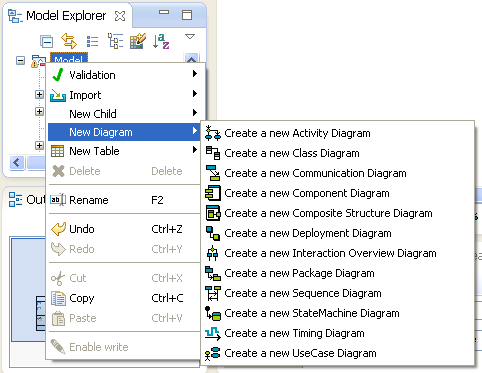Image resolution: width=482 pixels, height=373 pixels.
Task: Click the Timing Diagram waveform icon
Action: click(x=213, y=333)
